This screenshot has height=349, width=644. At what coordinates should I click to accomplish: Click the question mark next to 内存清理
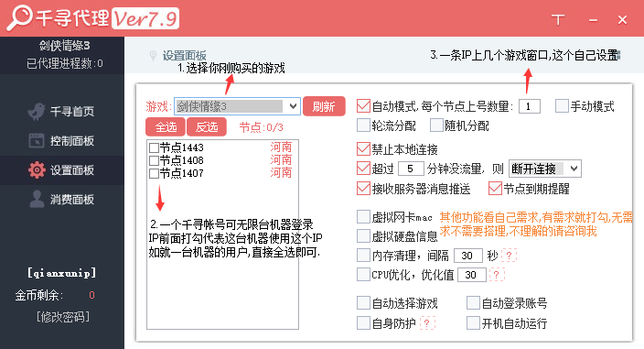pos(509,256)
